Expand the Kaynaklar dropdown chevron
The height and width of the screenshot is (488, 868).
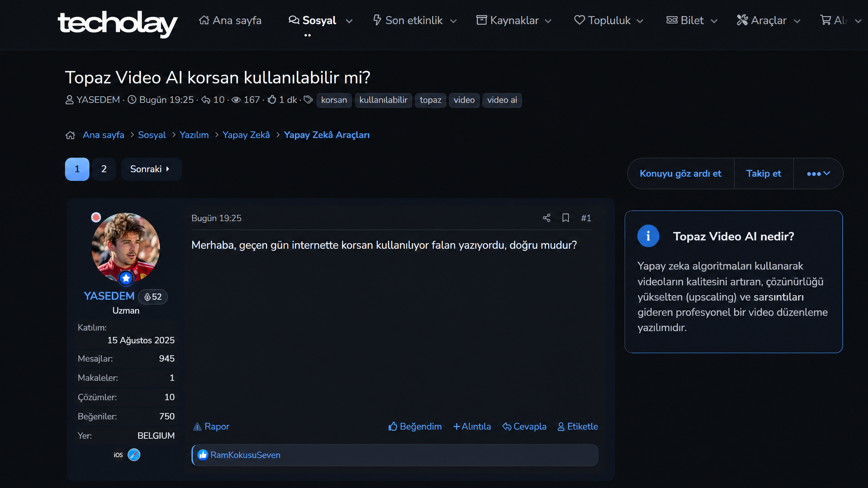tap(548, 21)
